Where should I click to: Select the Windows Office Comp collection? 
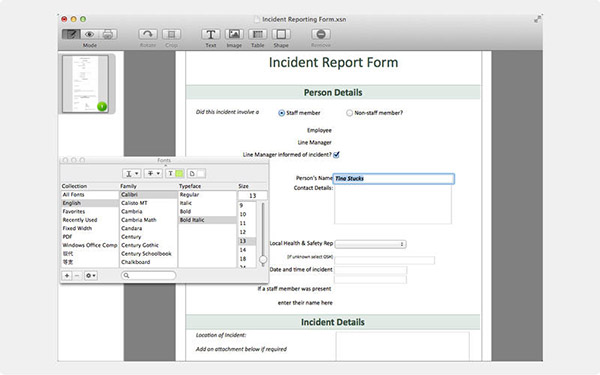(x=90, y=245)
